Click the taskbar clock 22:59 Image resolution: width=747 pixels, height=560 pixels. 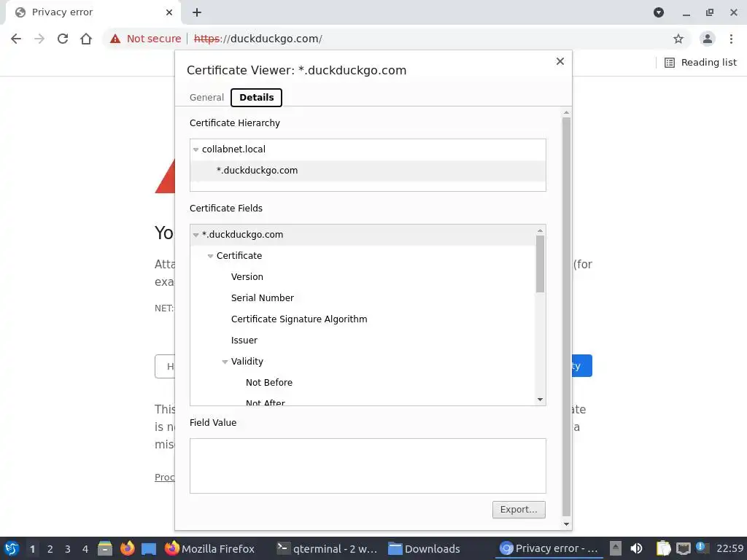(729, 548)
